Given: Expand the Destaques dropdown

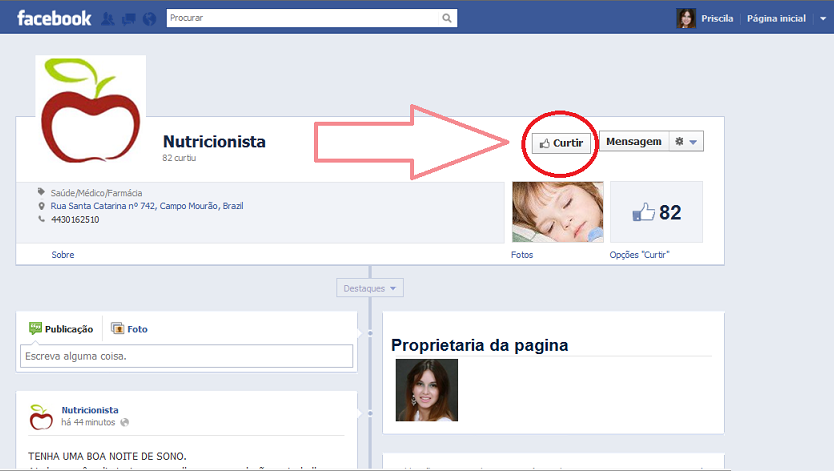Looking at the screenshot, I should coord(370,288).
